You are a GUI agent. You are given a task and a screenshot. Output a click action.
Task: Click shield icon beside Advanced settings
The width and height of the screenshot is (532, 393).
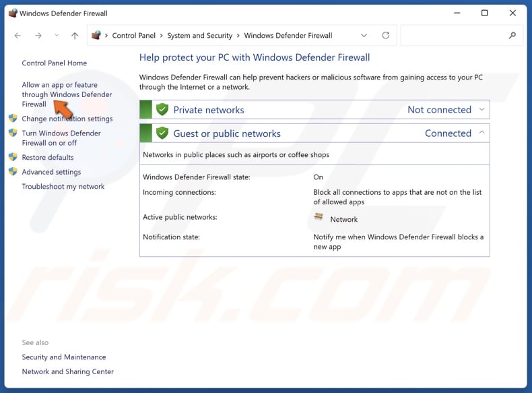[13, 171]
